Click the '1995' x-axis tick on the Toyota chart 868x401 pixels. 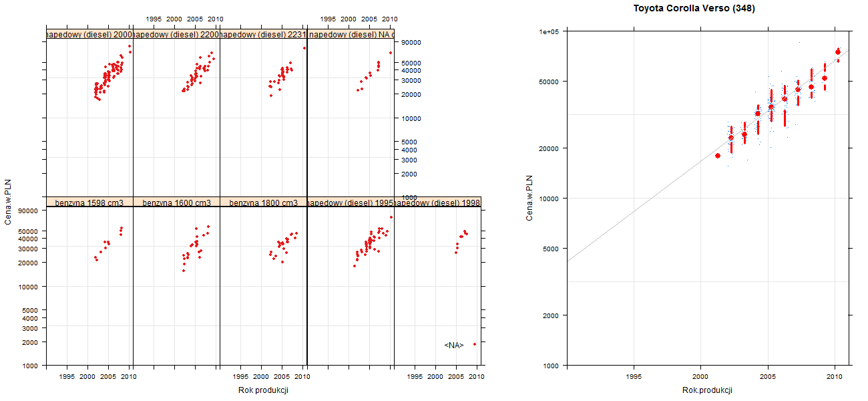pyautogui.click(x=634, y=377)
